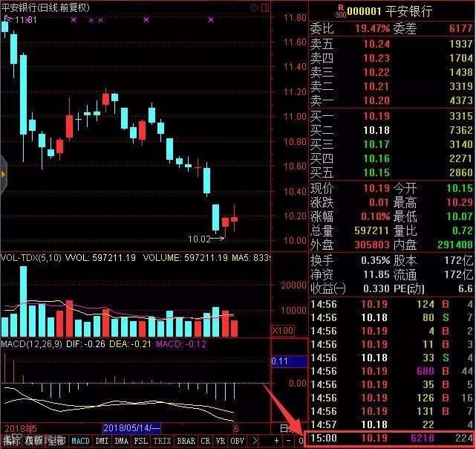This screenshot has height=449, width=476.
Task: Click the 0.11 blue value box on the MACD axis
Action: point(289,361)
